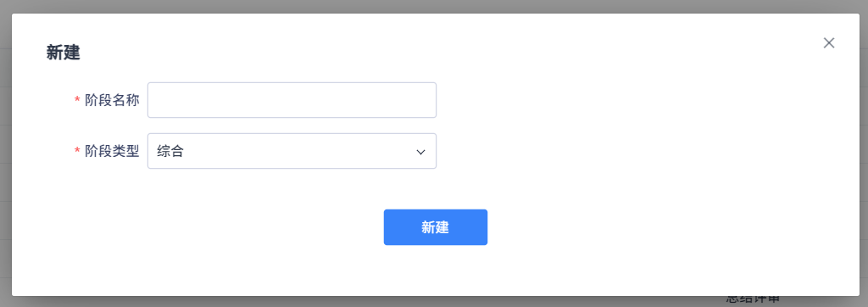Viewport: 868px width, 307px height.
Task: Focus the 阶段名称 text input
Action: pyautogui.click(x=292, y=100)
